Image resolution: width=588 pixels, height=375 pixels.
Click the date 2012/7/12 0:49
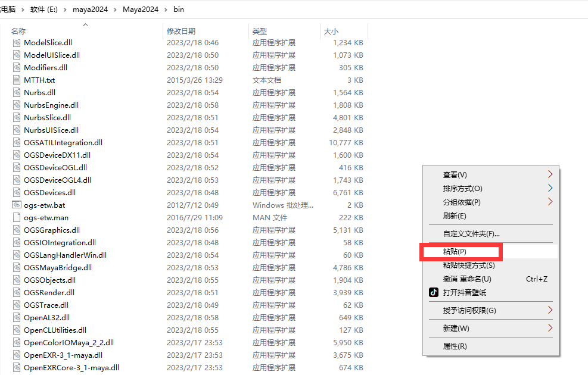click(x=193, y=205)
